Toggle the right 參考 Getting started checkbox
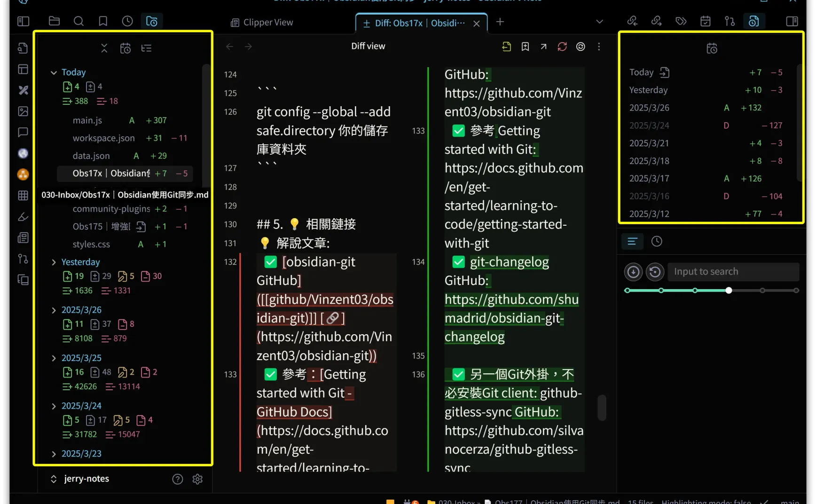The width and height of the screenshot is (816, 504). (458, 131)
